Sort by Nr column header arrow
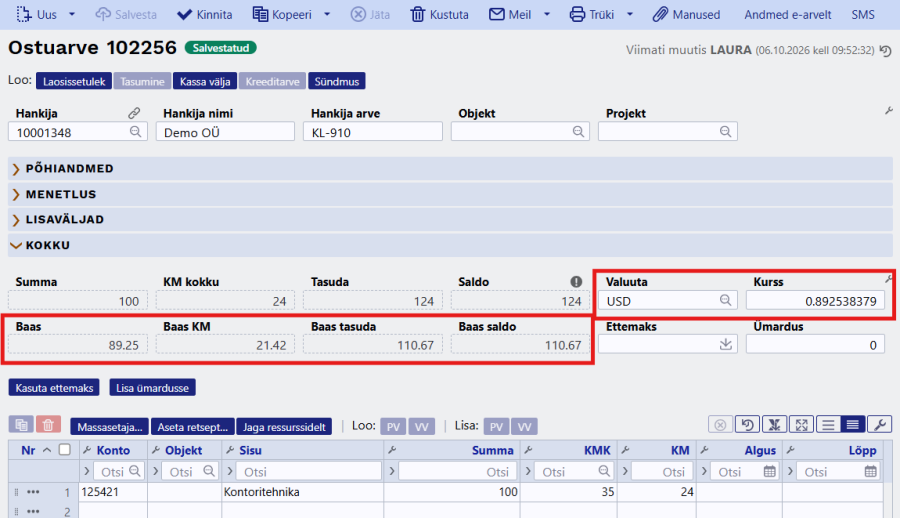The height and width of the screenshot is (518, 900). coord(47,450)
